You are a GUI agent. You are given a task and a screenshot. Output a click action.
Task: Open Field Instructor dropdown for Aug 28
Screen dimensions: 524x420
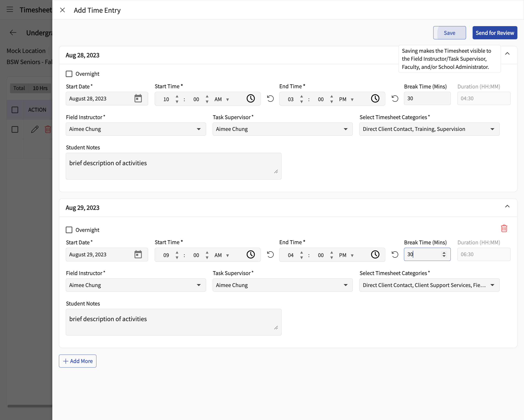136,129
